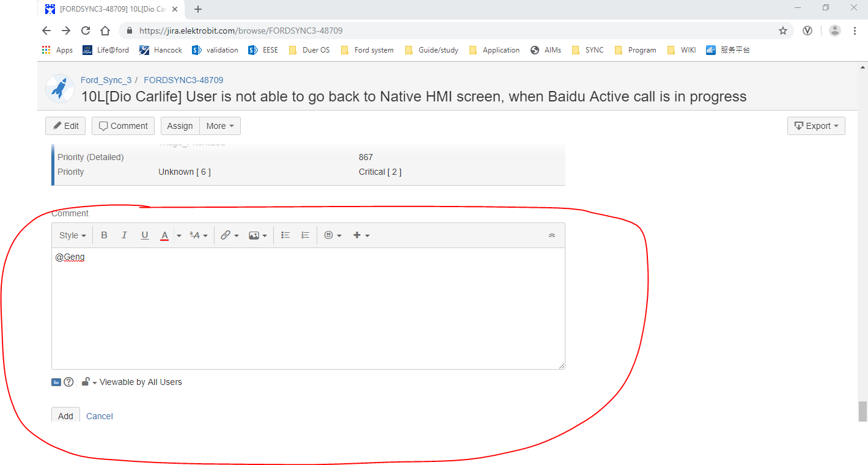Open the FORDSYNC3-48709 breadcrumb link
Screen dimensions: 868x465
click(183, 79)
